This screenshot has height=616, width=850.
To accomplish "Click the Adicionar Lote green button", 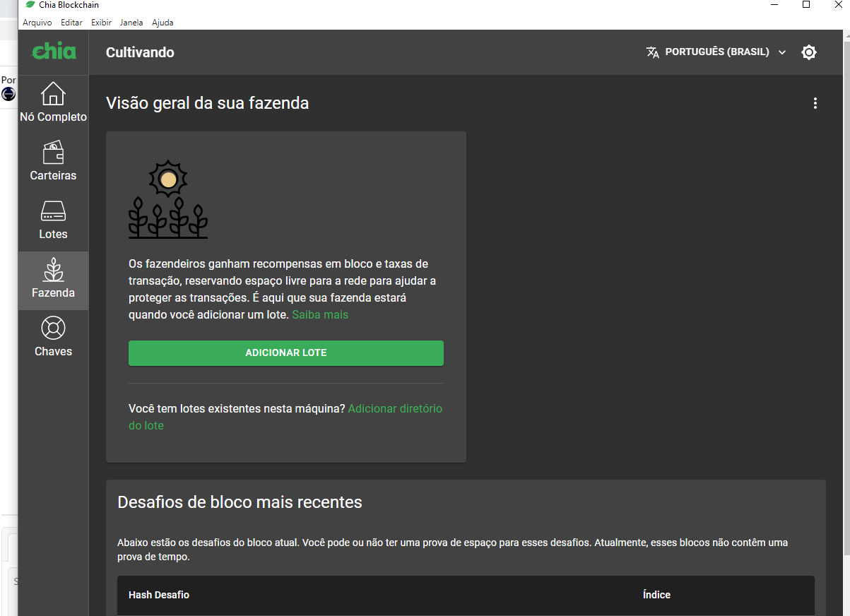I will 286,353.
